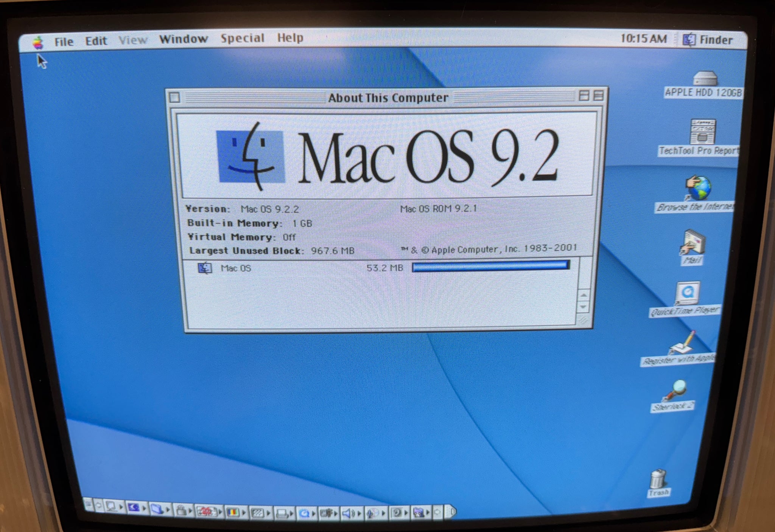Click the Control Strip close box
775x532 pixels.
[88, 504]
